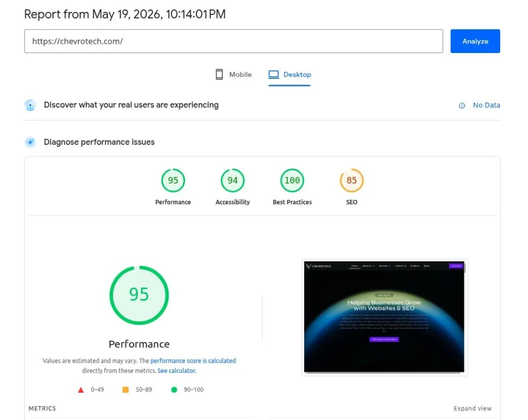Image resolution: width=528 pixels, height=420 pixels.
Task: Select the SEO score gauge 85
Action: (x=352, y=180)
